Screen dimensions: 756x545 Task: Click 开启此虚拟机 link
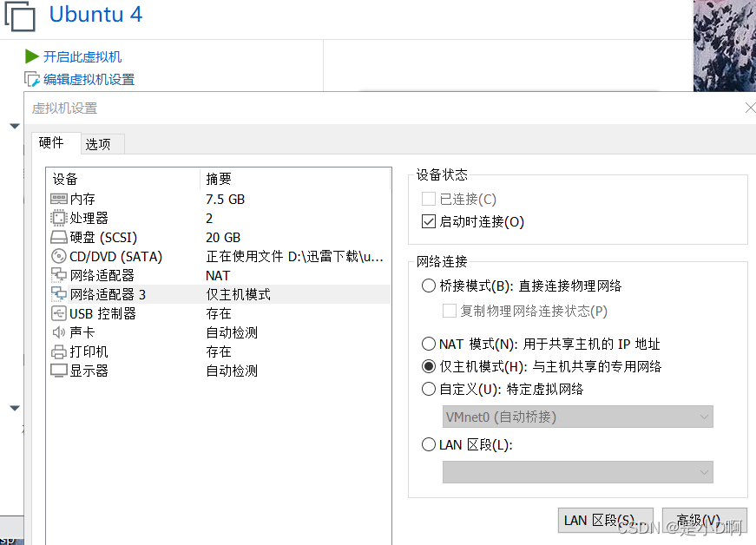point(82,57)
